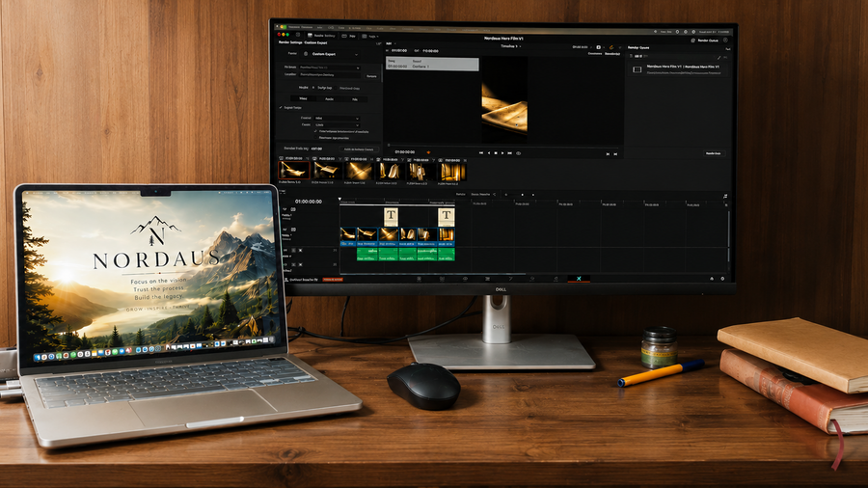Play the viewer forward
Image resolution: width=868 pixels, height=488 pixels.
point(502,153)
